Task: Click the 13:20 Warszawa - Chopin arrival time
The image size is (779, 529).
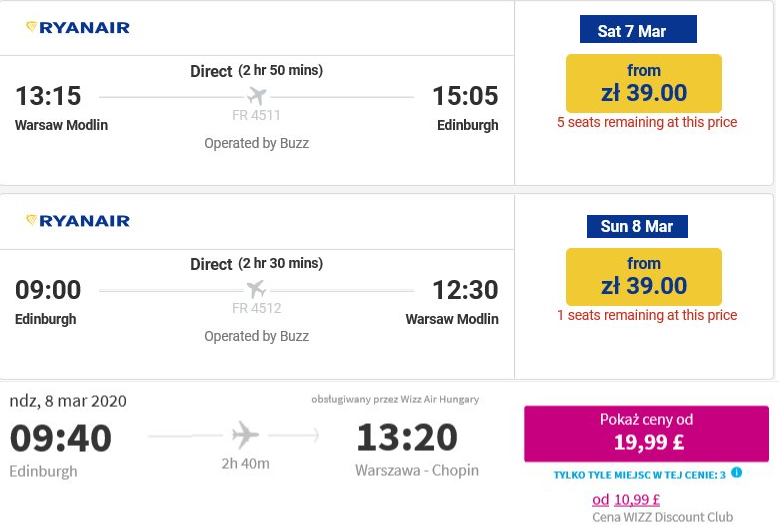Action: click(x=407, y=437)
